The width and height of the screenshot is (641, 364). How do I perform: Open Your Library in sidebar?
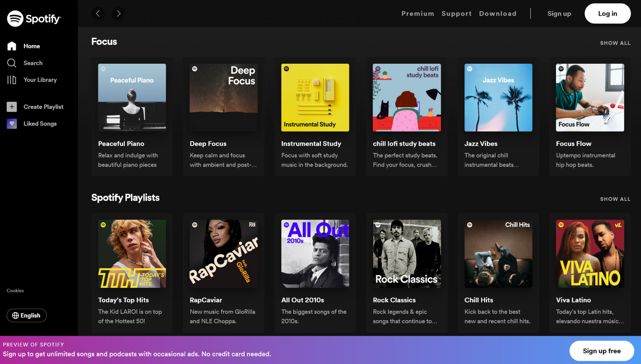(40, 80)
